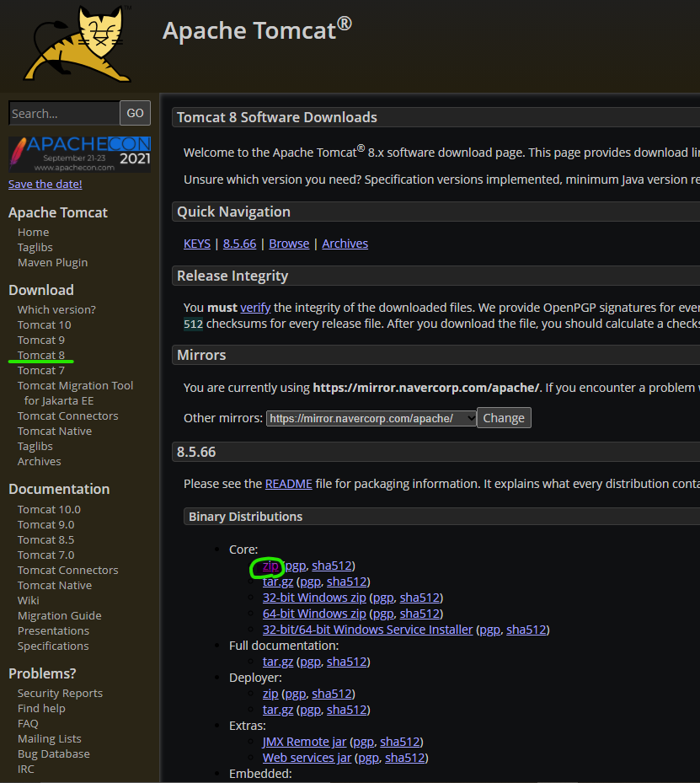Download the Core zip distribution
Image resolution: width=700 pixels, height=783 pixels.
pyautogui.click(x=270, y=566)
